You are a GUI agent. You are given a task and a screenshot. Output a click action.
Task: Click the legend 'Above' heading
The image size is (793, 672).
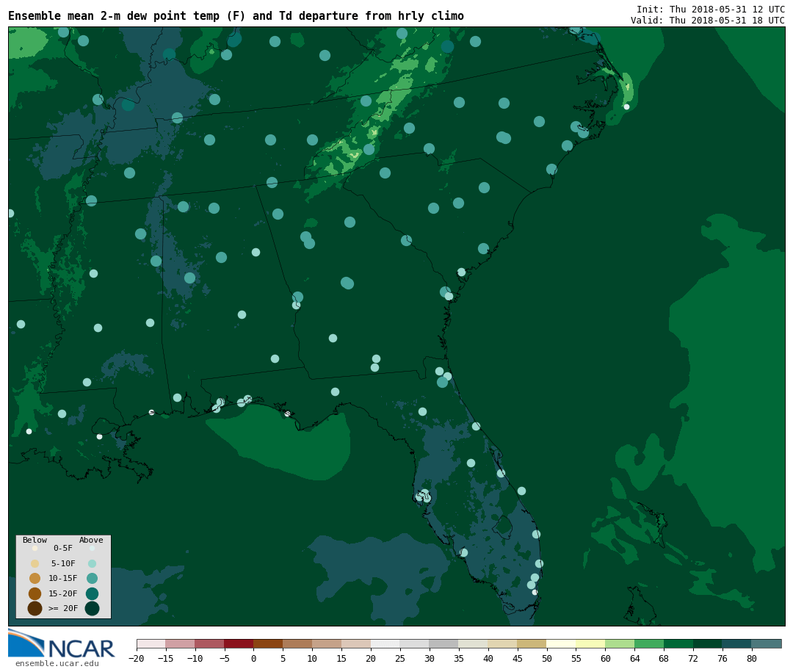[91, 540]
